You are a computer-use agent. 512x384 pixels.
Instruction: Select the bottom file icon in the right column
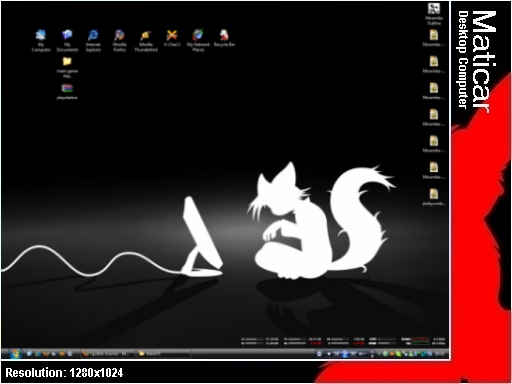434,197
